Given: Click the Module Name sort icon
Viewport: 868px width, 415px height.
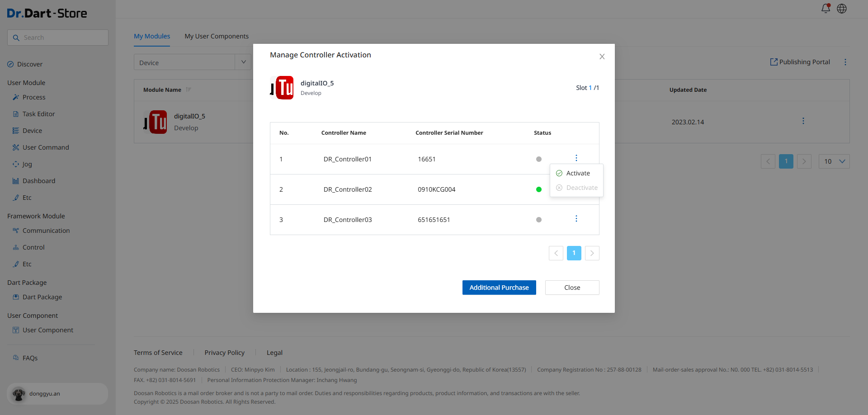Looking at the screenshot, I should click(x=189, y=90).
